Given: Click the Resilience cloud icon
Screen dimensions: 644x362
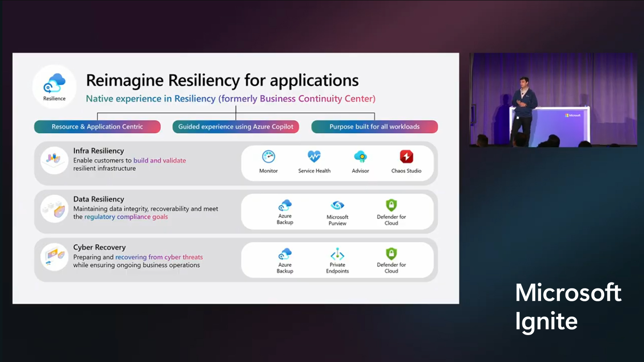Looking at the screenshot, I should [x=54, y=83].
